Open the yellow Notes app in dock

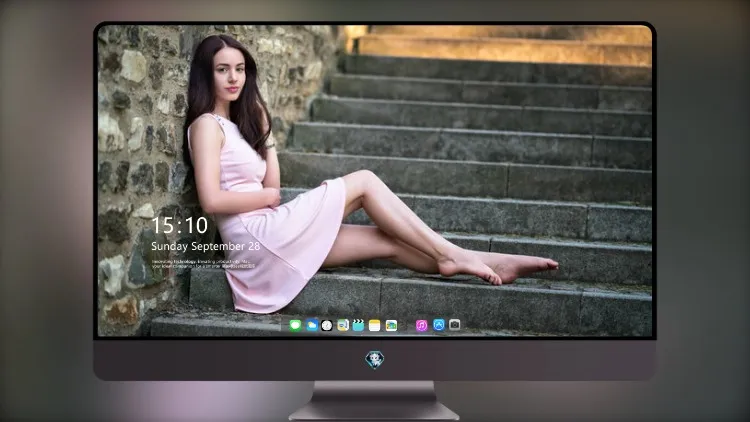click(375, 325)
